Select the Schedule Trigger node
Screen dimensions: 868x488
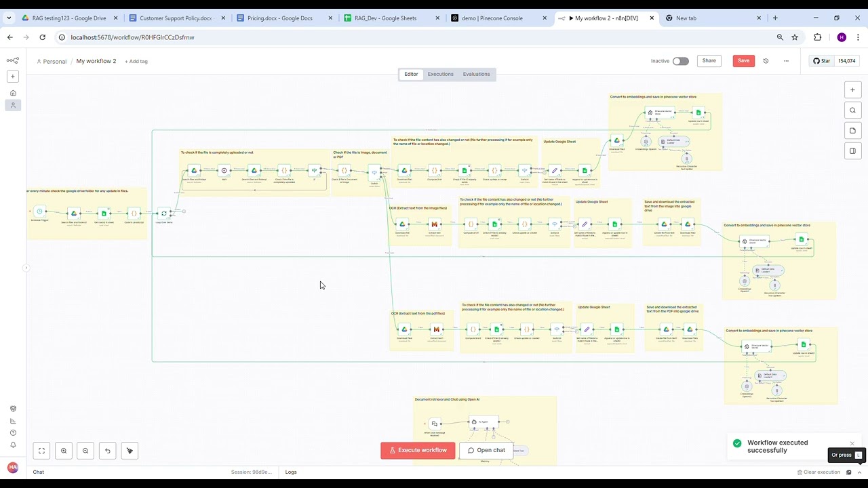point(40,212)
